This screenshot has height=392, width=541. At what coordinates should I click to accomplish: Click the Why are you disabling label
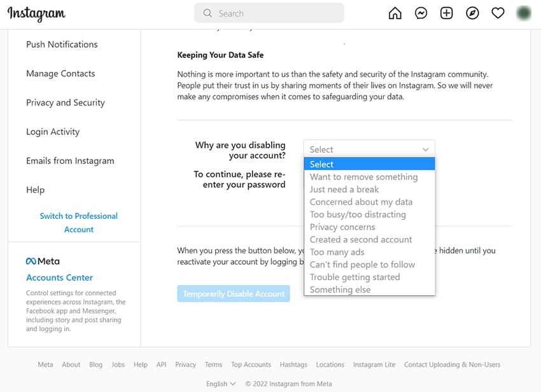tap(240, 150)
